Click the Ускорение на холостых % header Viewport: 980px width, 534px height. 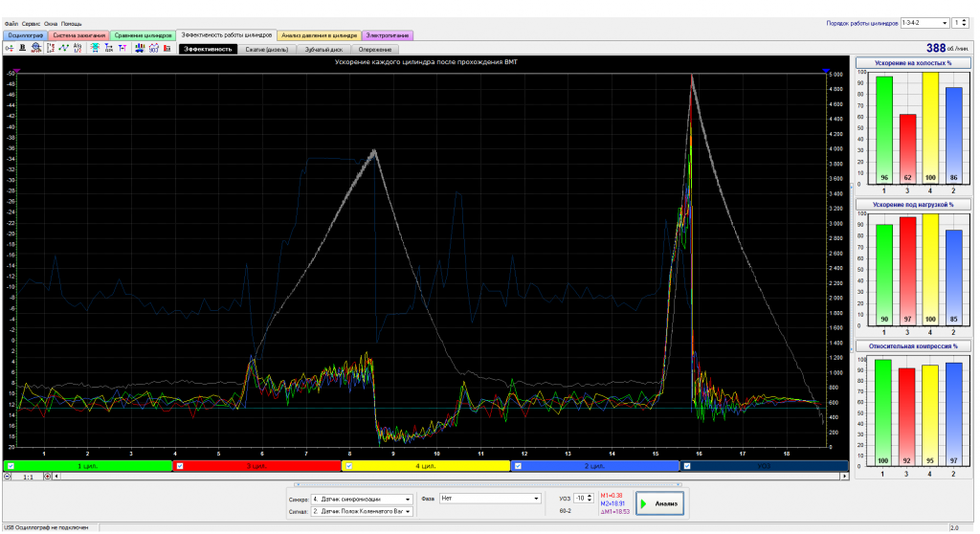[x=913, y=63]
